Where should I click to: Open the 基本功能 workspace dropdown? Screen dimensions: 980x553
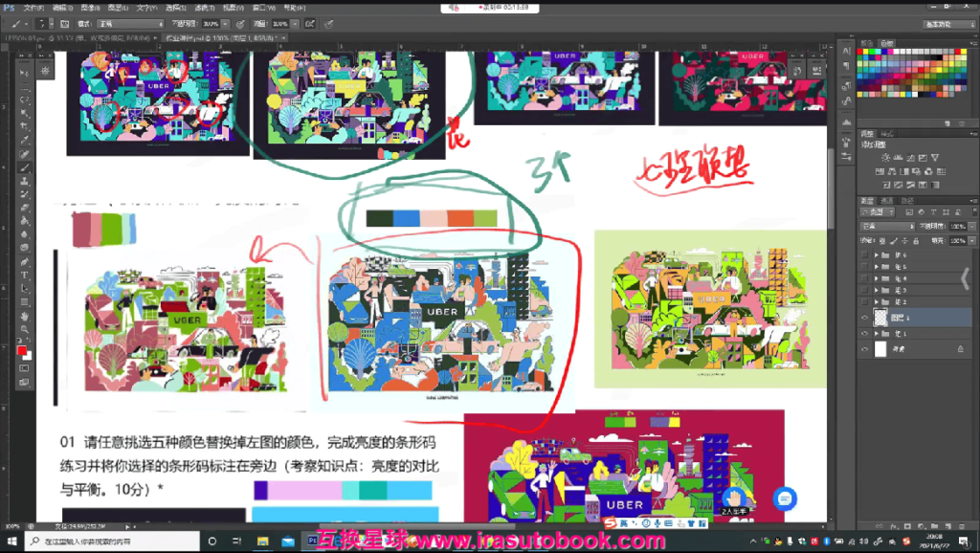click(948, 24)
